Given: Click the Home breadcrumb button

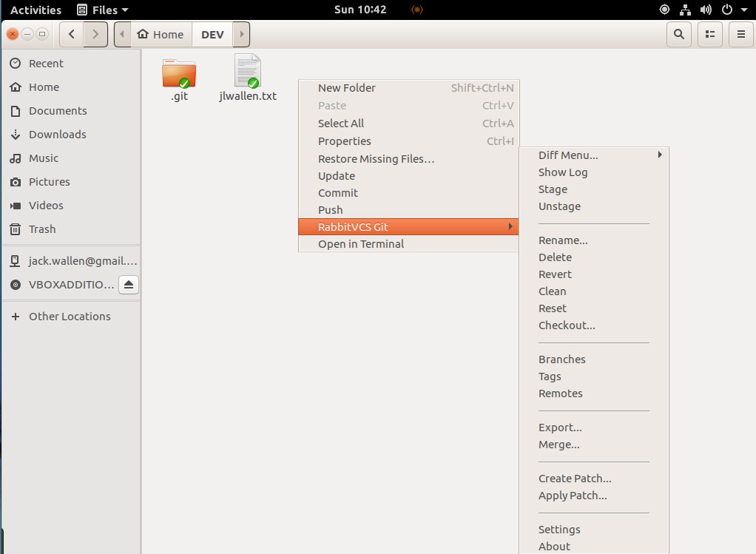Looking at the screenshot, I should tap(161, 34).
